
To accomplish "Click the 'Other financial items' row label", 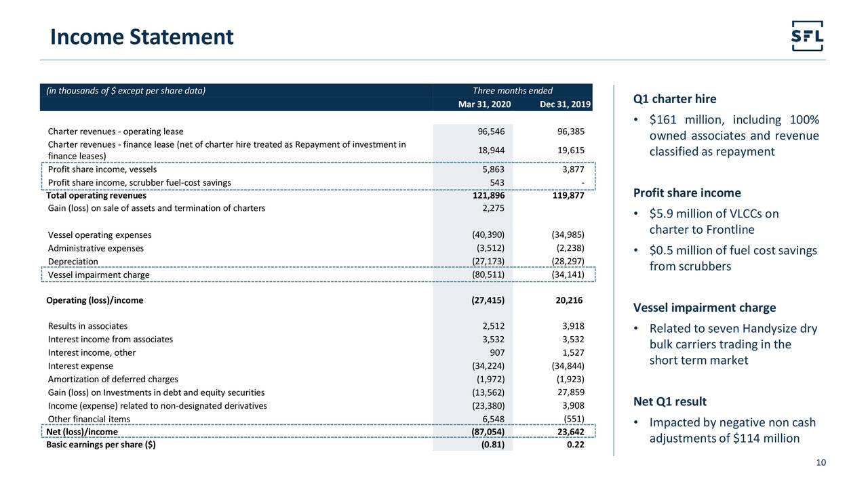I will pos(89,419).
